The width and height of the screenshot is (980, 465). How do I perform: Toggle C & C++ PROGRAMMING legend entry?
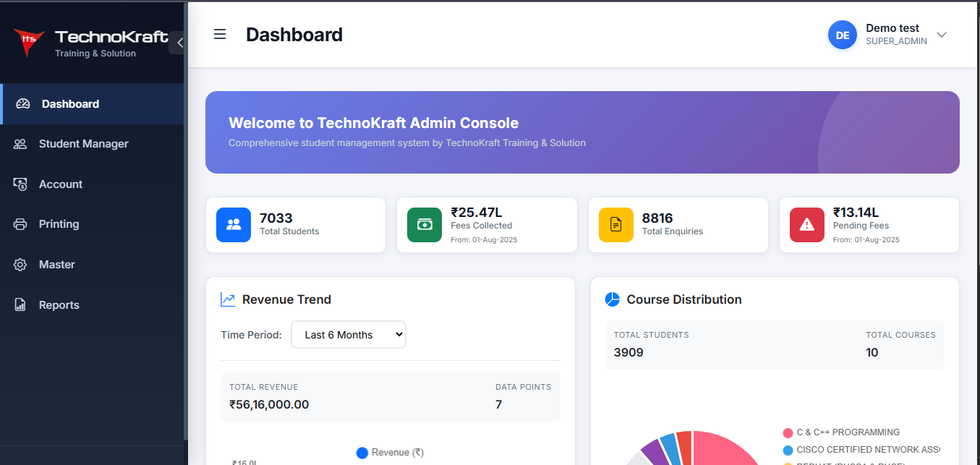point(842,432)
